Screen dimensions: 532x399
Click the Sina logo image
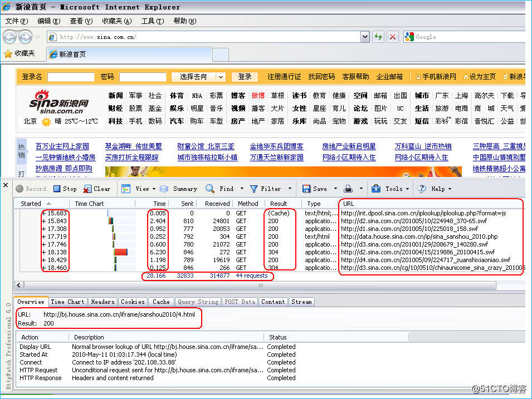click(59, 102)
